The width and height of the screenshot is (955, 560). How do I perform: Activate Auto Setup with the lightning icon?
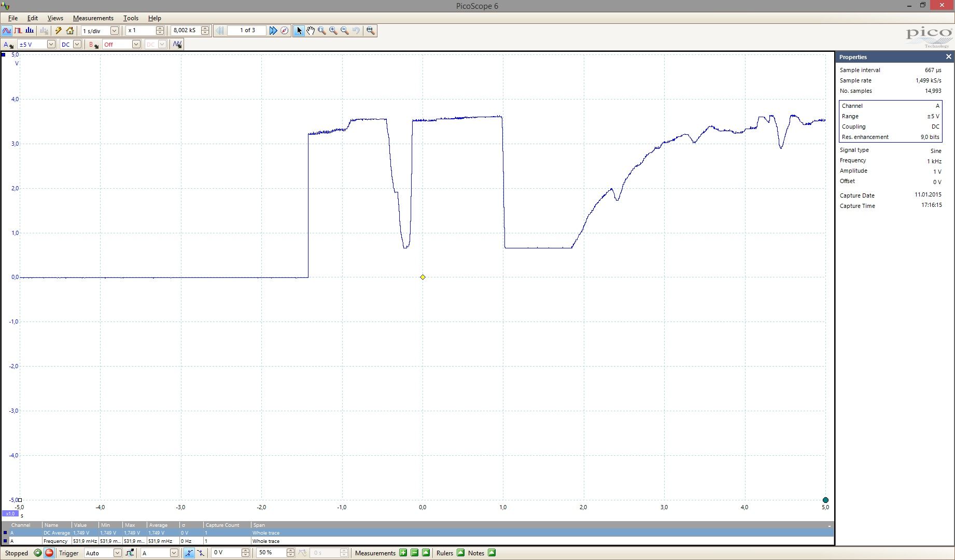pos(59,31)
